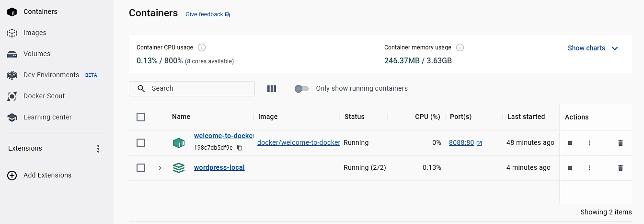Go to Images in the sidebar
Image resolution: width=644 pixels, height=224 pixels.
pyautogui.click(x=35, y=33)
